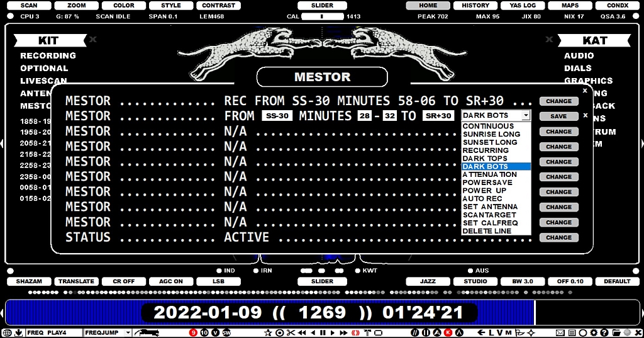Click the CAL slider bar
The width and height of the screenshot is (644, 338).
click(322, 16)
